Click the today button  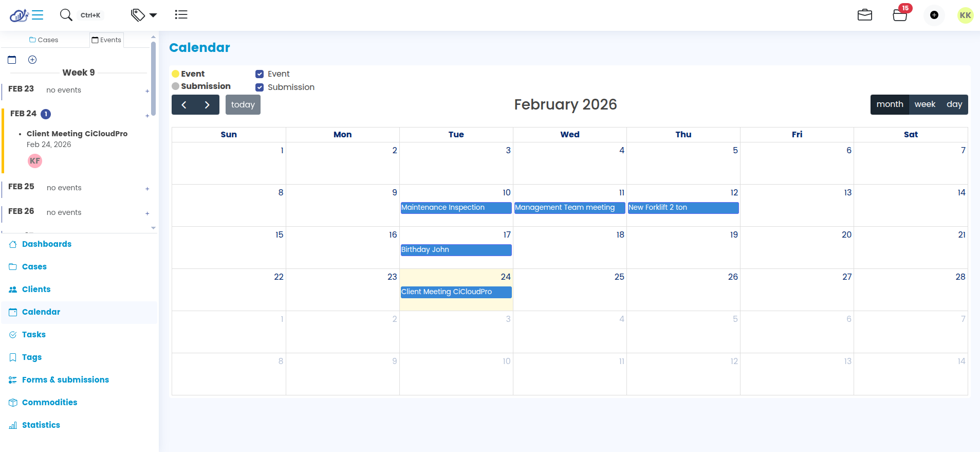243,105
